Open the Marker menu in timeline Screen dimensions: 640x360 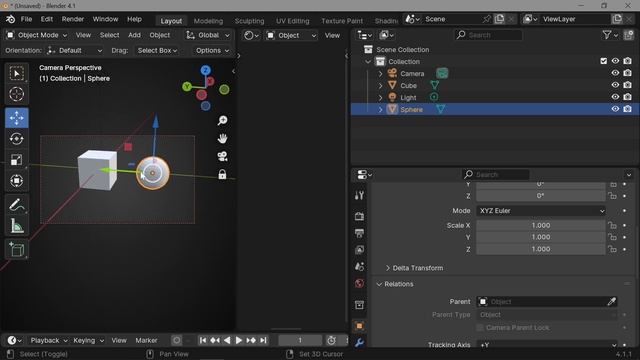pos(146,340)
